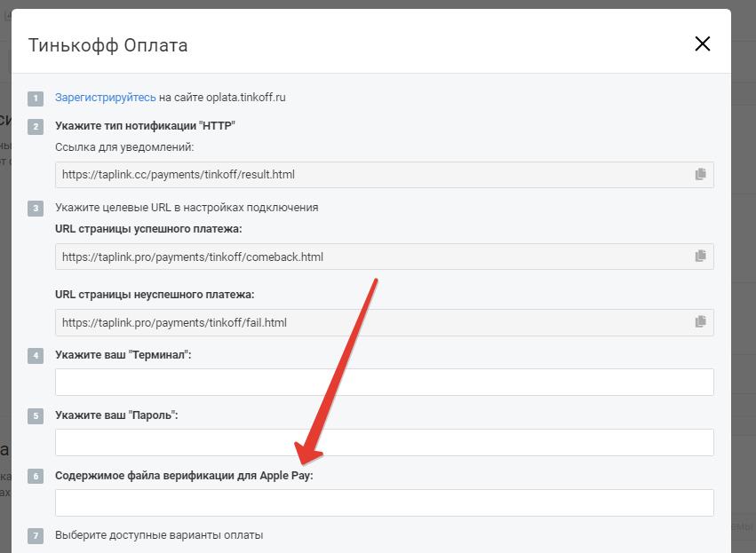This screenshot has height=553, width=756.
Task: Click the label Укажите ваш "Терминал":
Action: tap(123, 355)
